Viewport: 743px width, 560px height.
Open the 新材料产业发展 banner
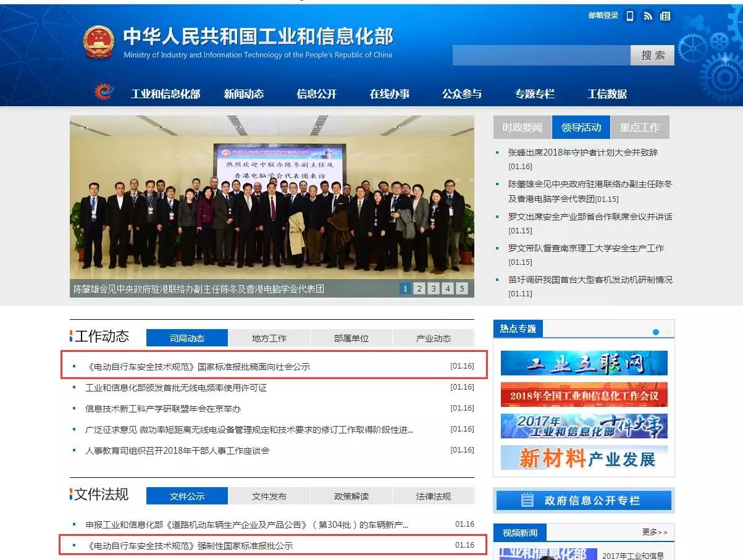click(584, 458)
